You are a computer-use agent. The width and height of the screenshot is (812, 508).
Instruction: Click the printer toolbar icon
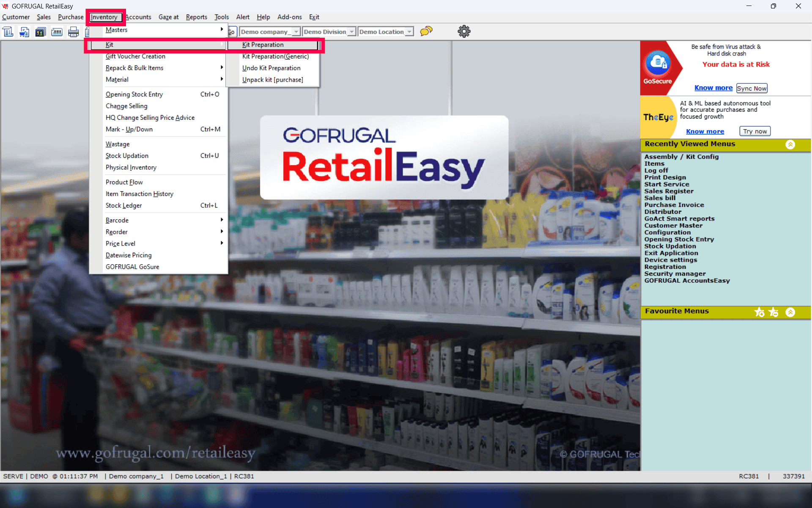pos(73,32)
